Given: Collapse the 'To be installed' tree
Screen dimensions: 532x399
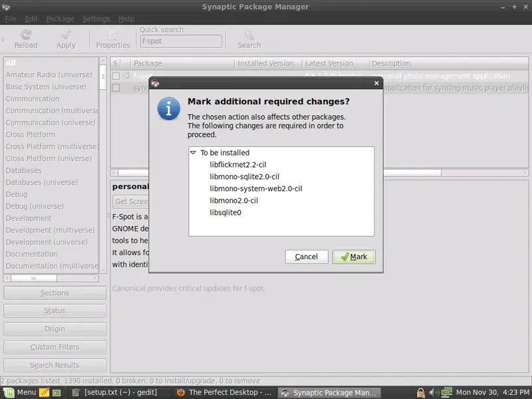Looking at the screenshot, I should (193, 153).
